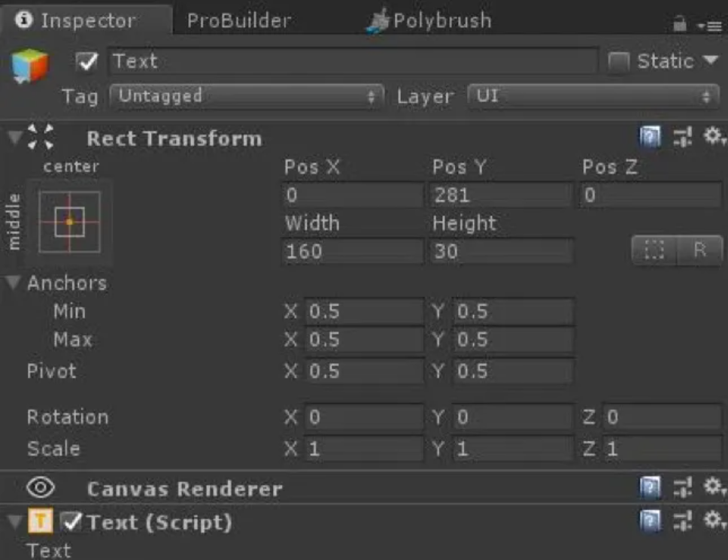Click the Pos Y input field

[x=502, y=195]
